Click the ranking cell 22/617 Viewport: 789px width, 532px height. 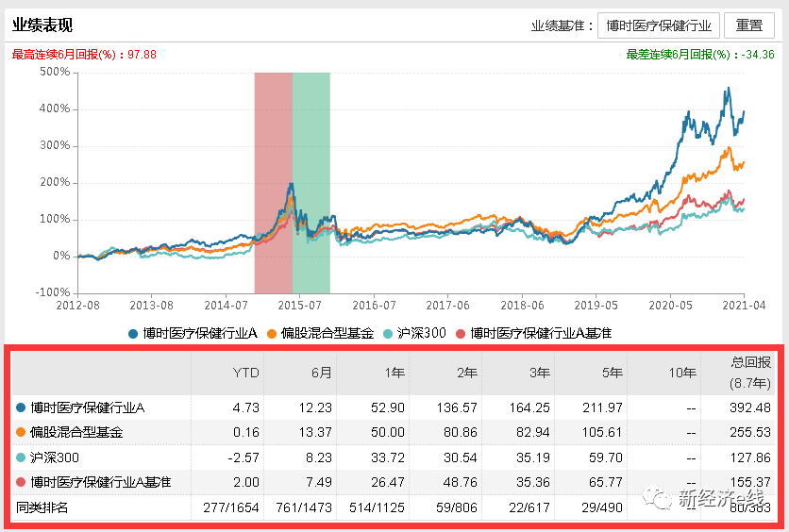529,507
